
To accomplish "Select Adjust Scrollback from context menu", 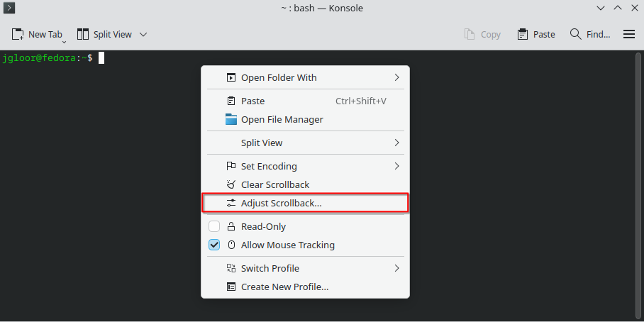I will pos(281,203).
